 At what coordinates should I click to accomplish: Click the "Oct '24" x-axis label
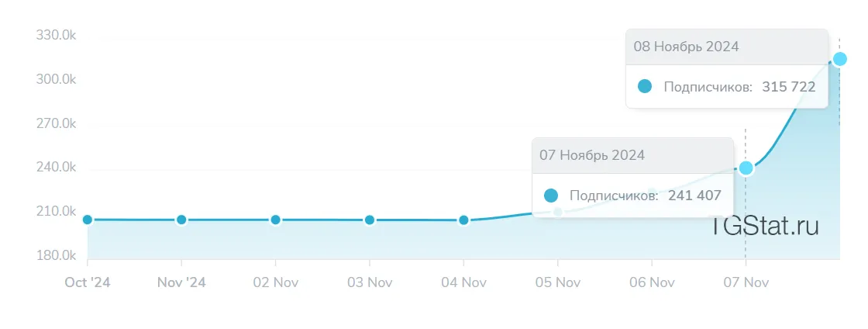click(x=87, y=282)
